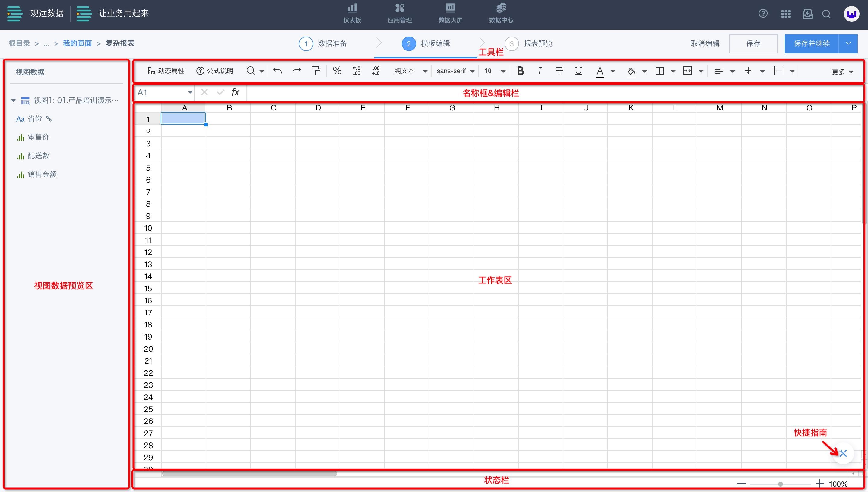The image size is (868, 492).
Task: Click the text wrap icon
Action: tap(778, 71)
